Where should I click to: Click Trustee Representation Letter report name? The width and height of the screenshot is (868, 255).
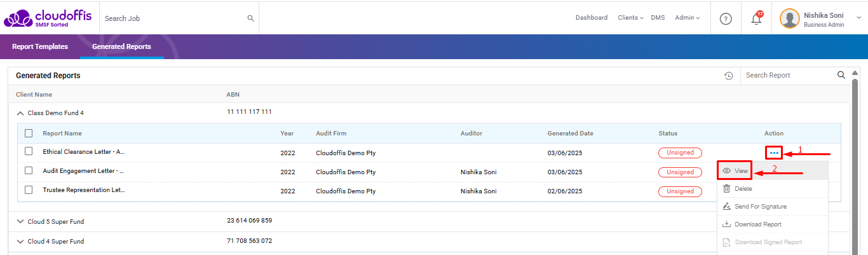tap(83, 190)
